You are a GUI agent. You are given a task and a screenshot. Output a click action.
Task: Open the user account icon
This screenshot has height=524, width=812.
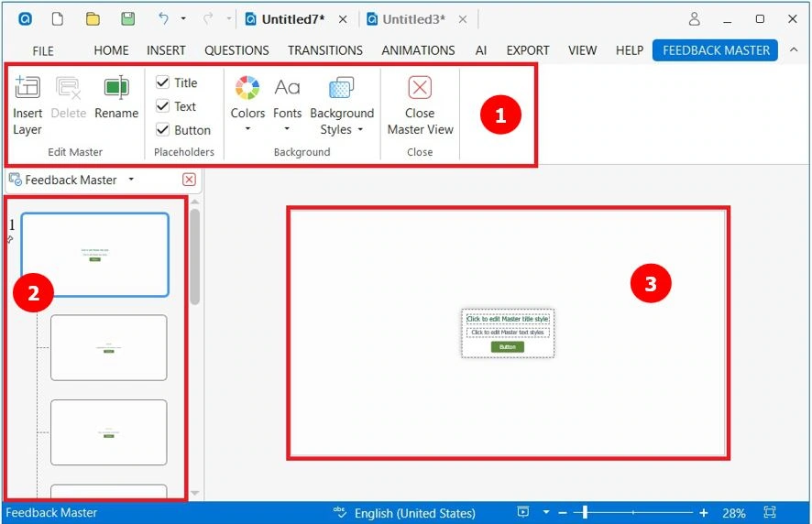pyautogui.click(x=695, y=19)
